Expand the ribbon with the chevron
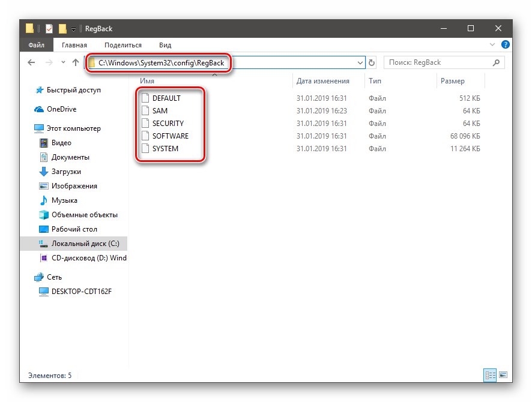 [x=492, y=44]
